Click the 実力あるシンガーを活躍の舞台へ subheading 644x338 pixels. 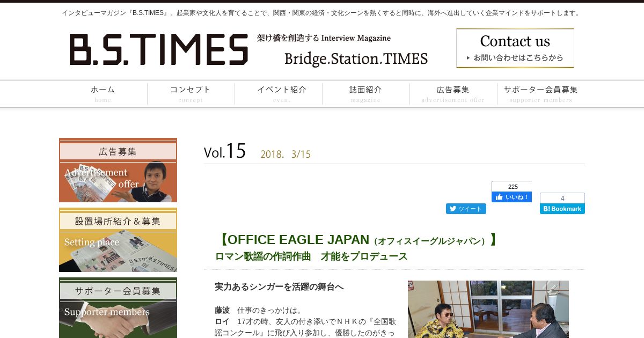tap(279, 287)
